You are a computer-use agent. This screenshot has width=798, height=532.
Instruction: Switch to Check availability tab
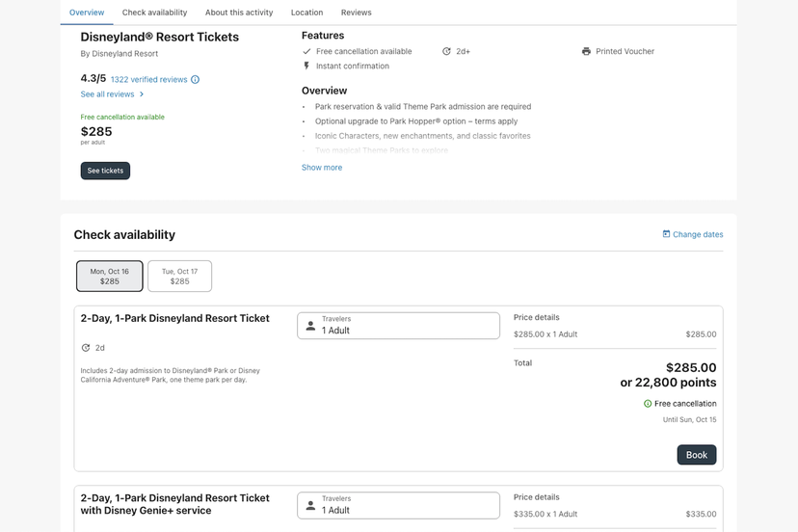point(154,13)
